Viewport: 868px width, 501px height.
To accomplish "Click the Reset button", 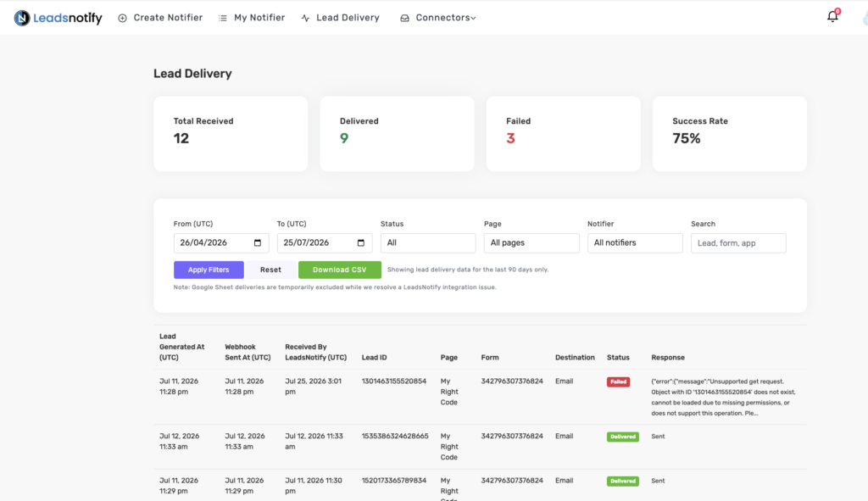I will (x=270, y=270).
